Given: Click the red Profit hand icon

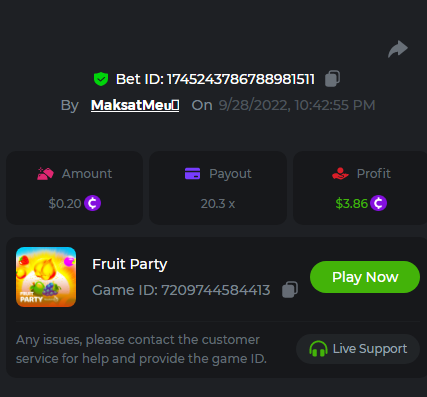Looking at the screenshot, I should click(x=340, y=174).
